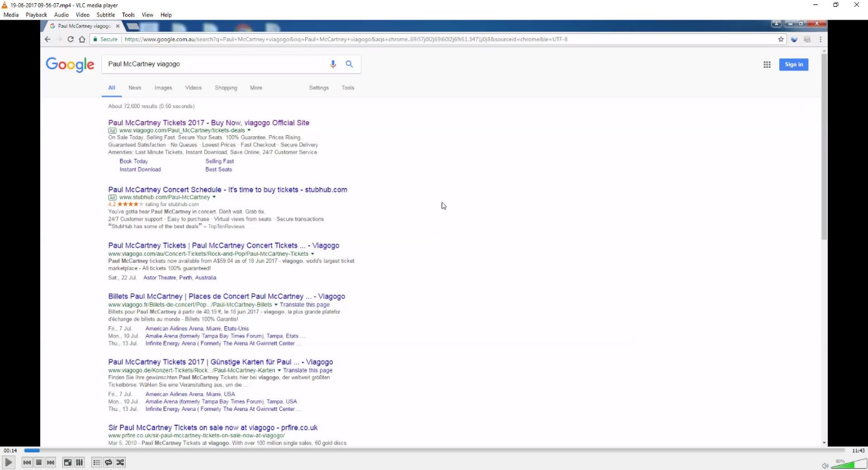Adjust the VLC volume slider
This screenshot has height=470, width=868.
click(849, 464)
